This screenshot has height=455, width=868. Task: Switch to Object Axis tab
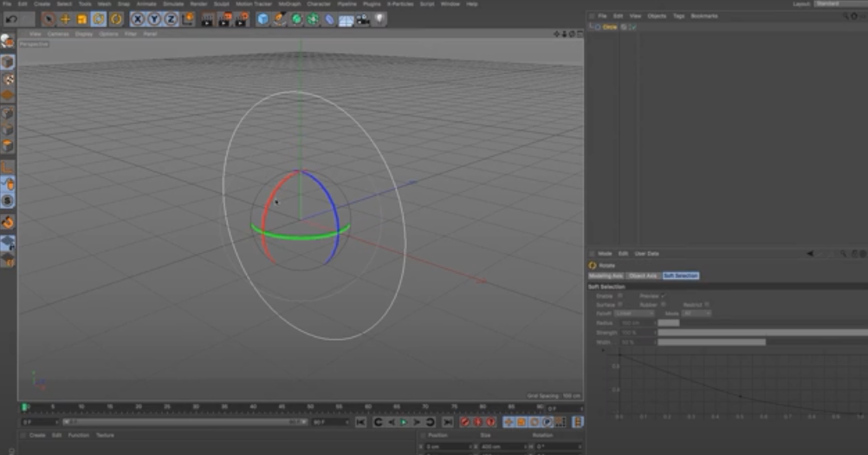pyautogui.click(x=643, y=276)
